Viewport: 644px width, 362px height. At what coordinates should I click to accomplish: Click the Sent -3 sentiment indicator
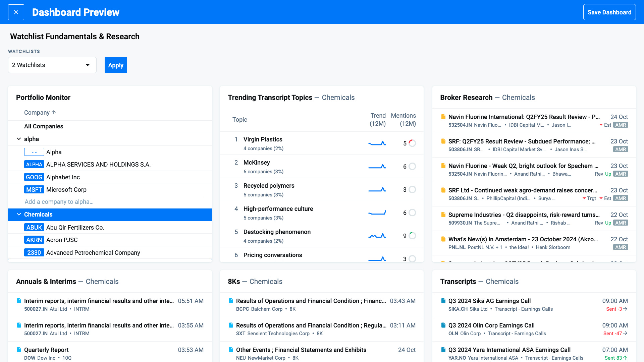pos(616,309)
